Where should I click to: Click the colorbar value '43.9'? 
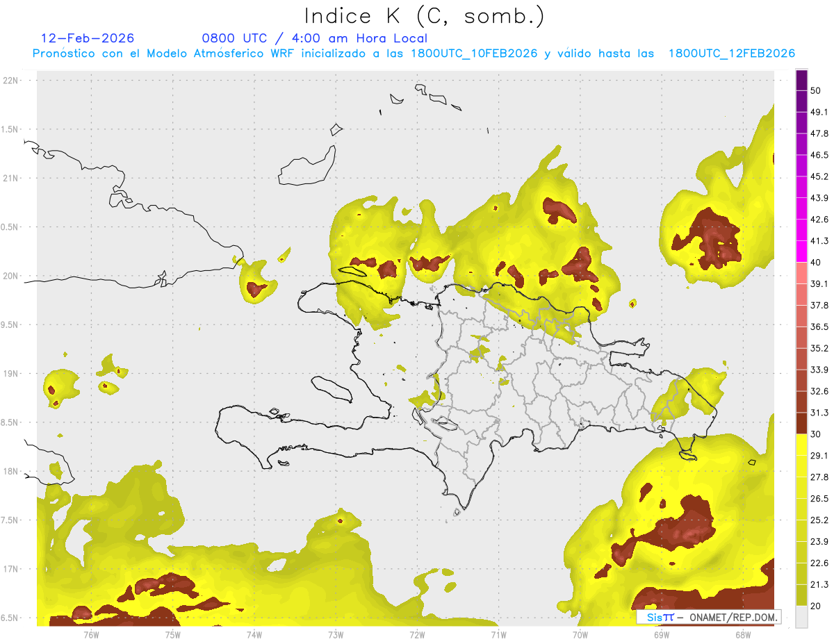819,198
